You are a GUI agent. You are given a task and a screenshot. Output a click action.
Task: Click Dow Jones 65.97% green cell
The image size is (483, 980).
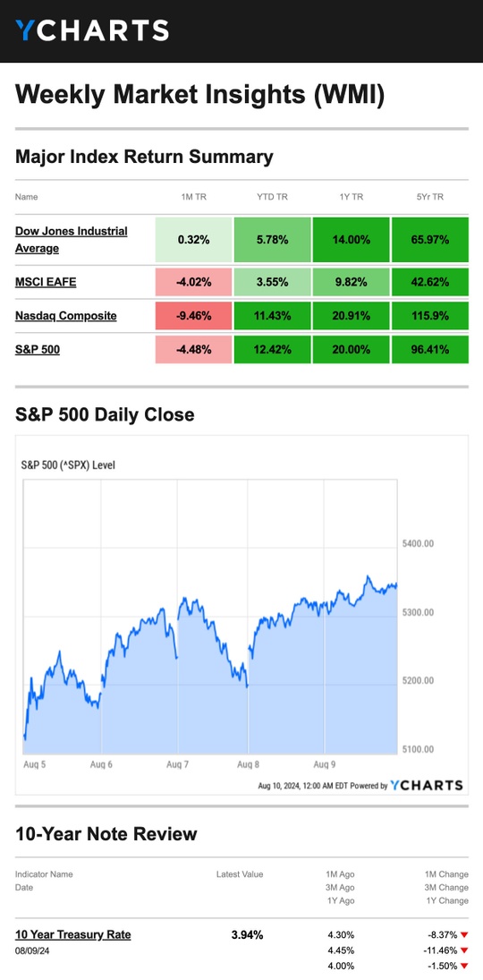pyautogui.click(x=430, y=240)
